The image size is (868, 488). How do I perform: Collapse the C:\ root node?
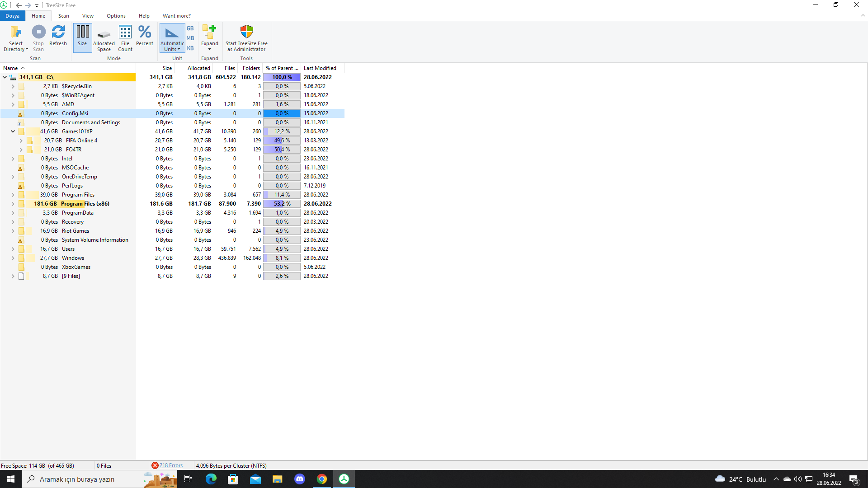5,77
